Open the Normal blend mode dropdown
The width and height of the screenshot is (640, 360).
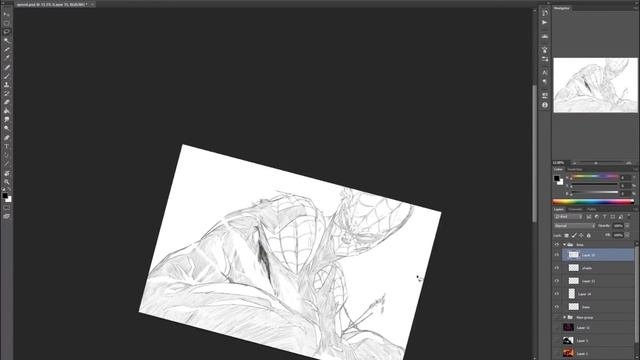click(x=574, y=226)
